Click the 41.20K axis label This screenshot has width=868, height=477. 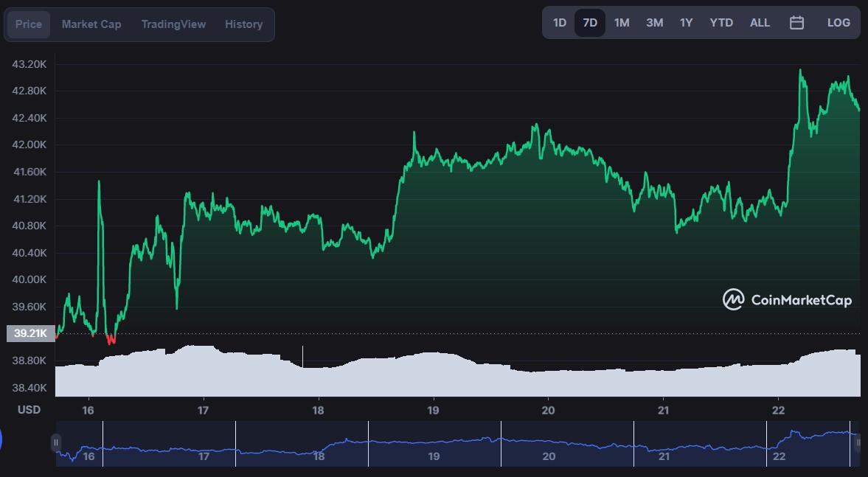tap(29, 199)
